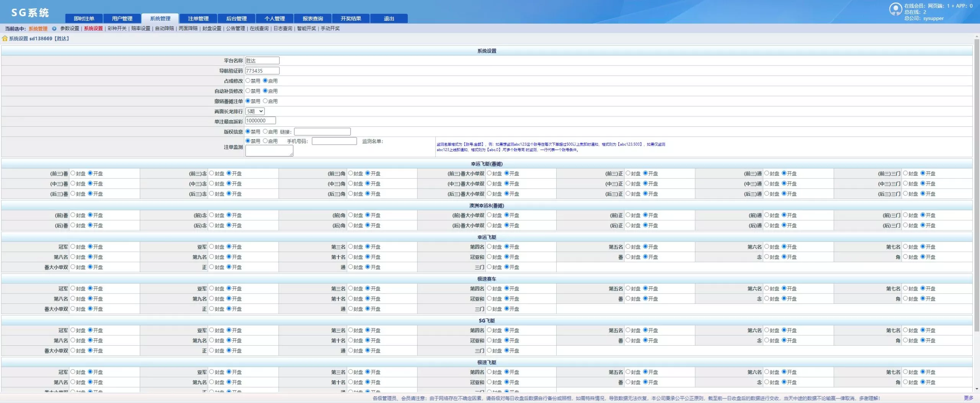Click the blue arrow icon after 系统管理
This screenshot has height=403, width=980.
point(54,29)
